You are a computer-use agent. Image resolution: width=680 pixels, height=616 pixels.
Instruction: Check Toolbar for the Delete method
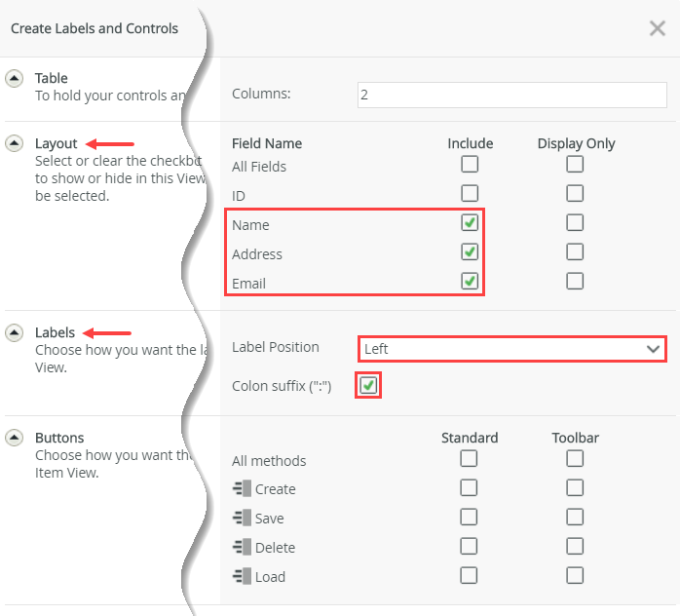575,546
